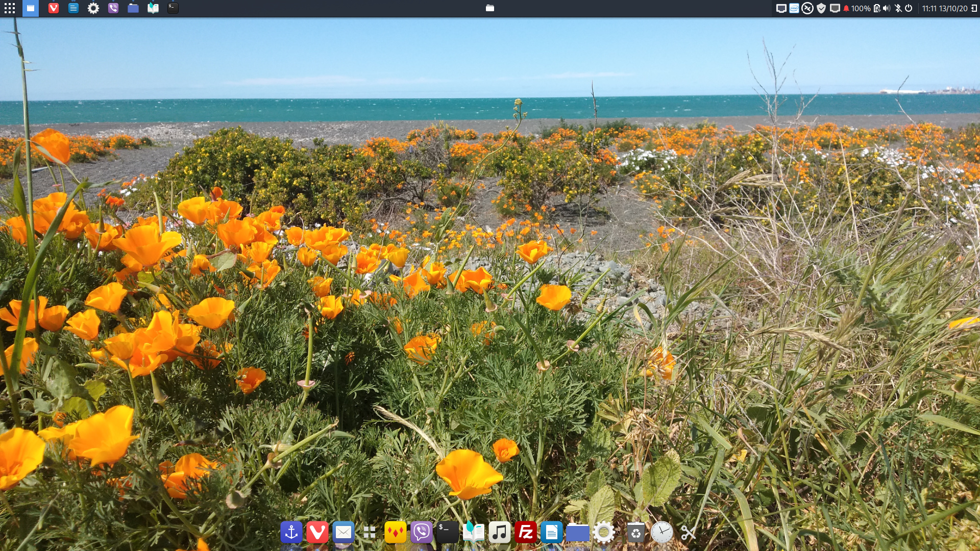Launch FileZilla from the dock
The width and height of the screenshot is (980, 551).
pos(526,533)
